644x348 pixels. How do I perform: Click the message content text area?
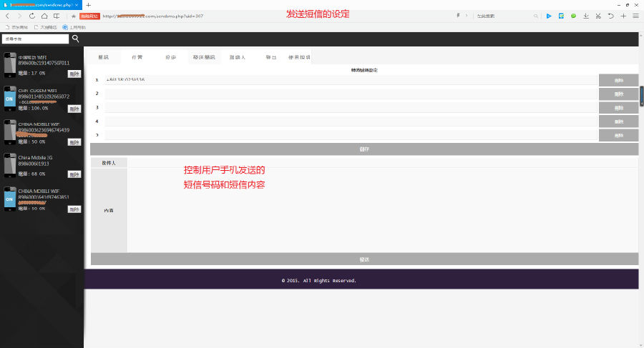tap(383, 210)
